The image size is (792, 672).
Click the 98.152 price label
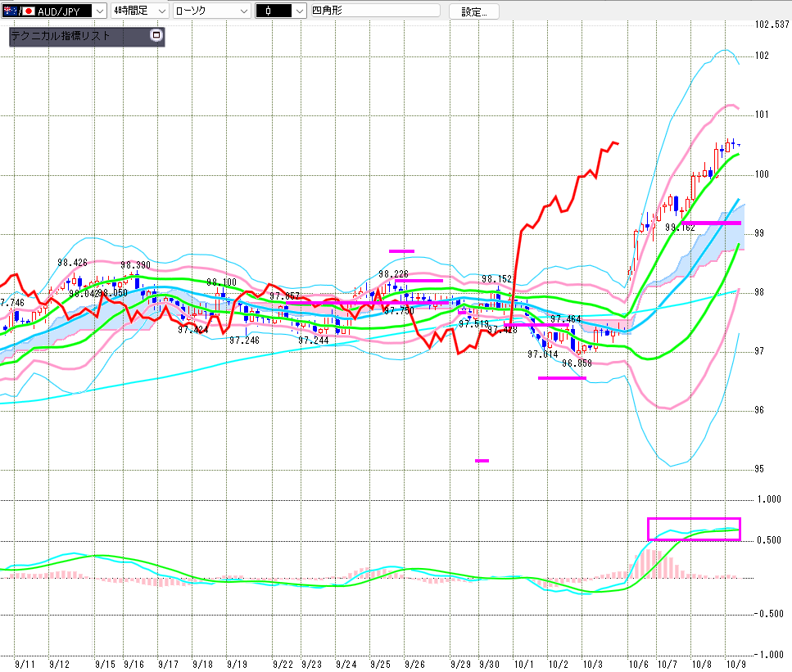pyautogui.click(x=496, y=279)
